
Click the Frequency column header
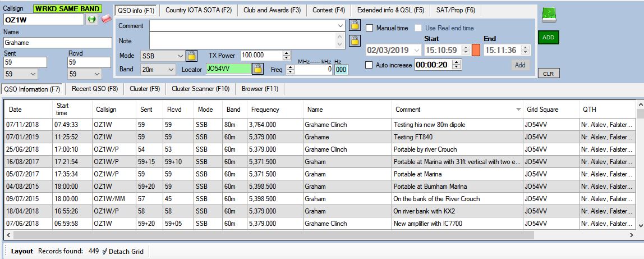tap(275, 110)
